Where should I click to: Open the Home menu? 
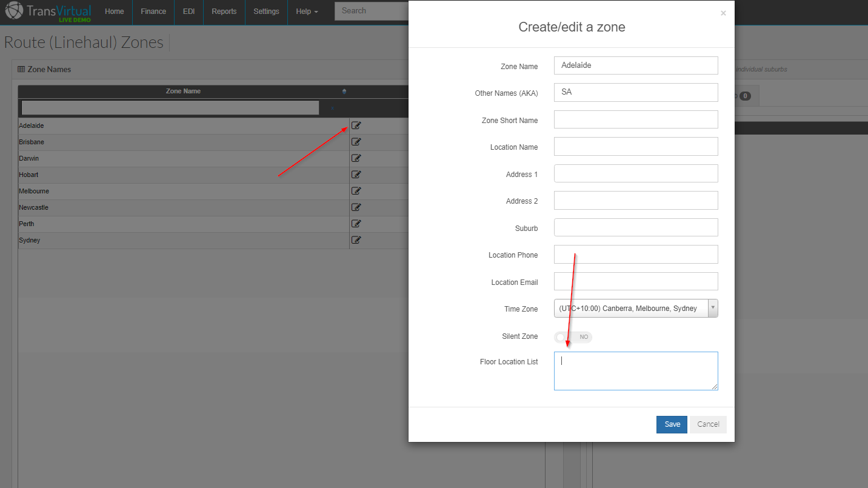pyautogui.click(x=114, y=12)
